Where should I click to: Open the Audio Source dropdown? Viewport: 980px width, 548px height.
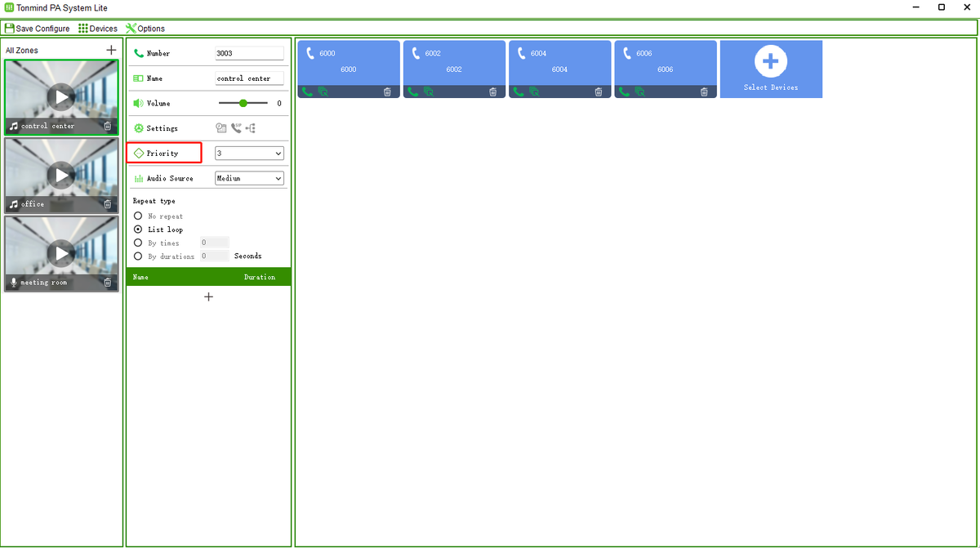(x=249, y=178)
